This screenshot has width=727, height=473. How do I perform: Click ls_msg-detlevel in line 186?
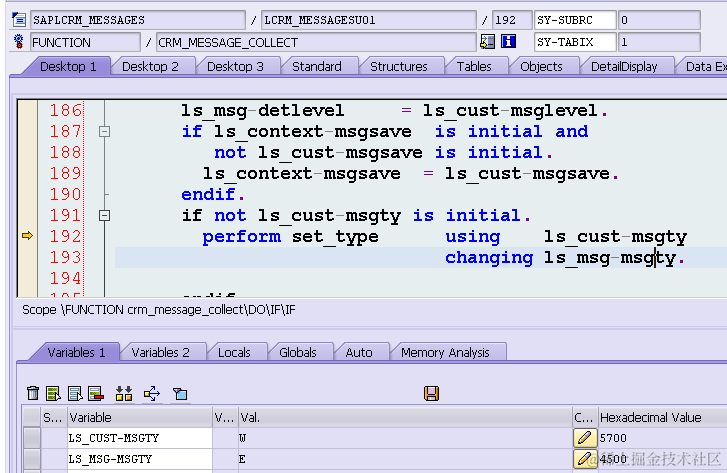(262, 111)
